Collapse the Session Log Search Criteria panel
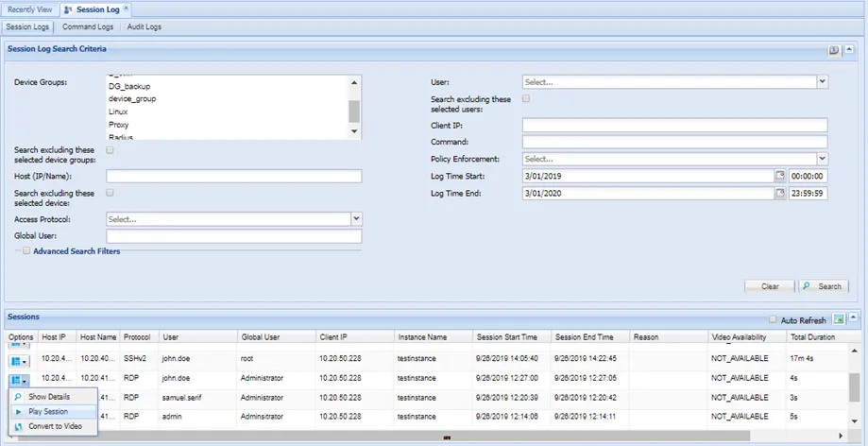 pos(850,50)
